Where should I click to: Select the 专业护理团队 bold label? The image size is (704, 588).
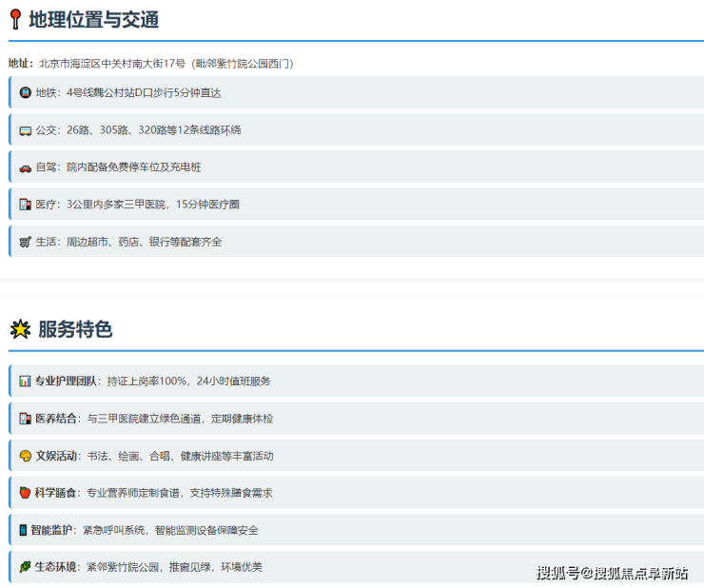coord(66,381)
